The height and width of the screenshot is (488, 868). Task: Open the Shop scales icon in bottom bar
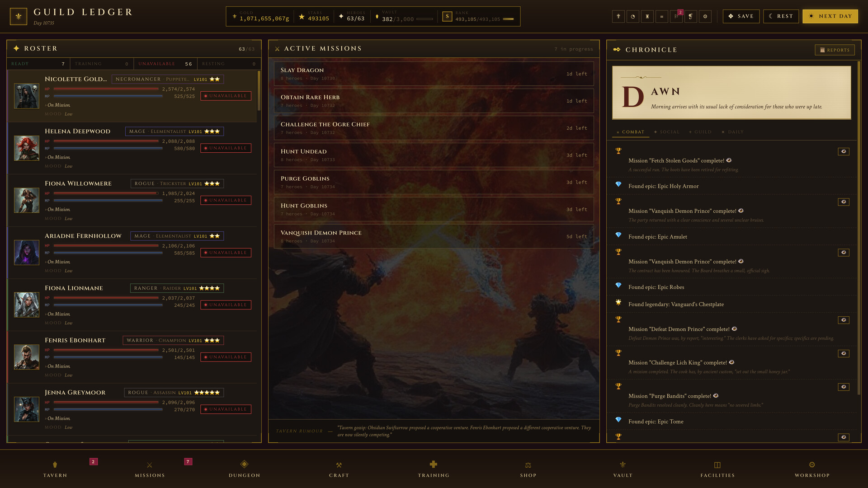(x=528, y=465)
